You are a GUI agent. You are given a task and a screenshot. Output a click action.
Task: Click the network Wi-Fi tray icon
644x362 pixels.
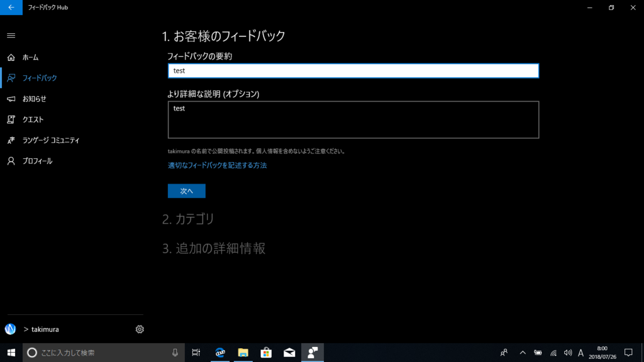pos(553,353)
